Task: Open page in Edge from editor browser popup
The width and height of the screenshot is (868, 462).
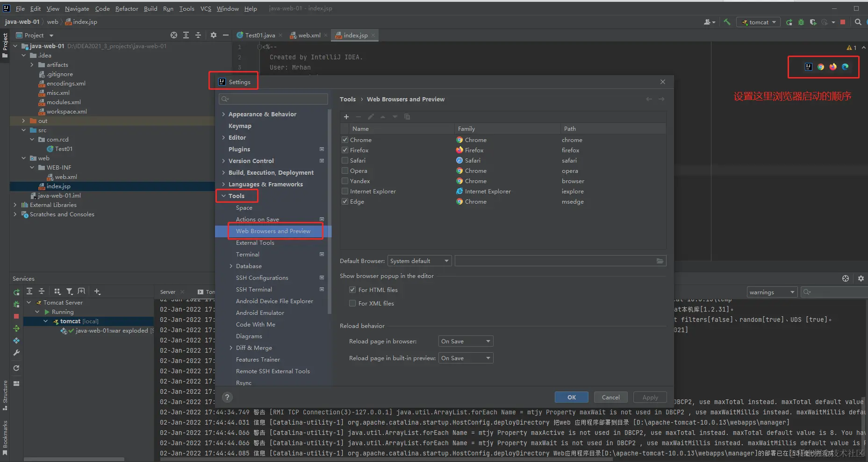Action: 845,67
